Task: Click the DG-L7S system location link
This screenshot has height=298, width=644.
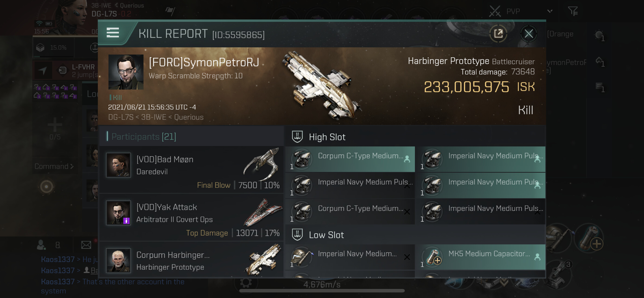Action: pyautogui.click(x=104, y=14)
